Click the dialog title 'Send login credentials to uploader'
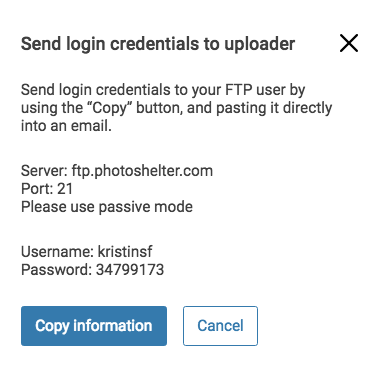Screen dimensions: 380x372 pos(158,44)
